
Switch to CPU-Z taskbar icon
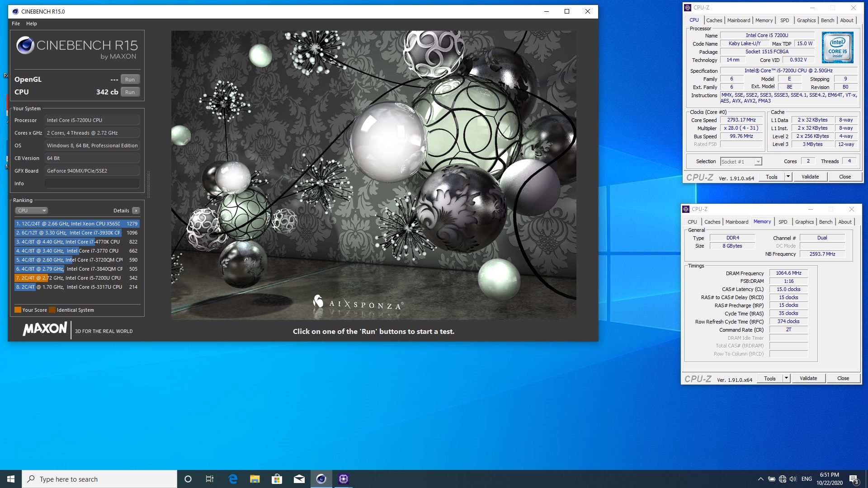[x=344, y=479]
